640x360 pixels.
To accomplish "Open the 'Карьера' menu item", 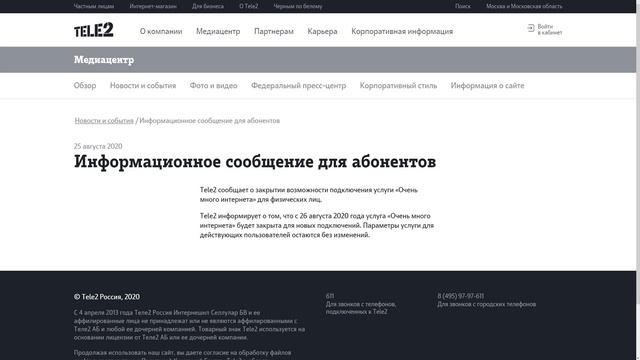I will point(322,31).
